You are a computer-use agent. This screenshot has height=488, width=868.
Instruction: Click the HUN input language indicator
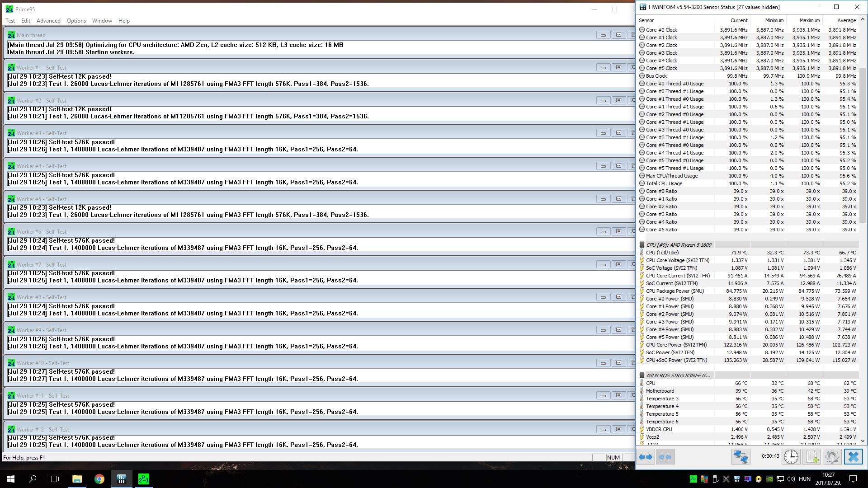[805, 479]
